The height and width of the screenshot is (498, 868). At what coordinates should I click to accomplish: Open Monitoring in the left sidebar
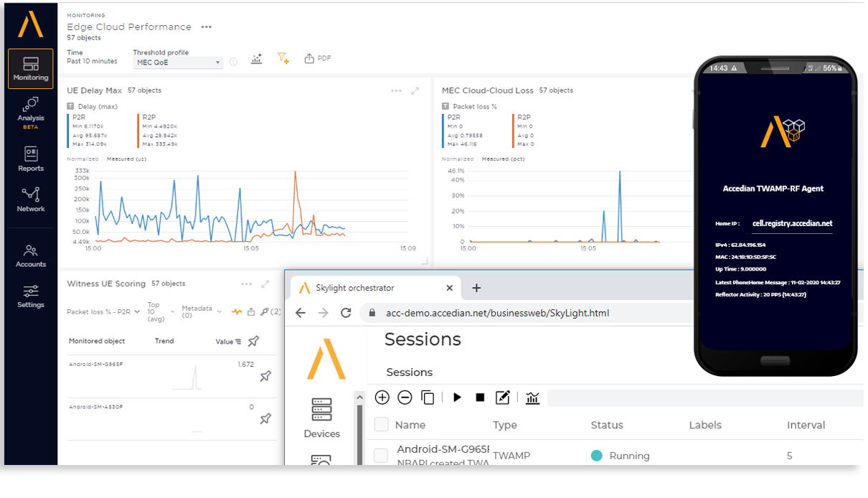click(x=31, y=69)
